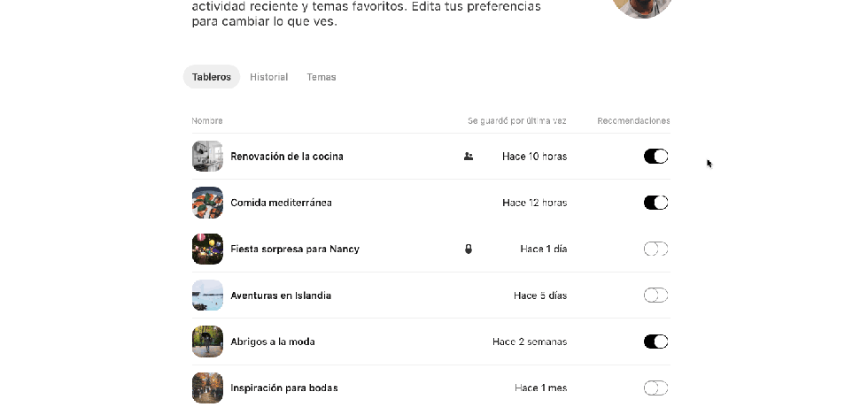Screen dimensions: 868x407
Task: Open Aventuras en Islandia board thumbnail
Action: [207, 296]
